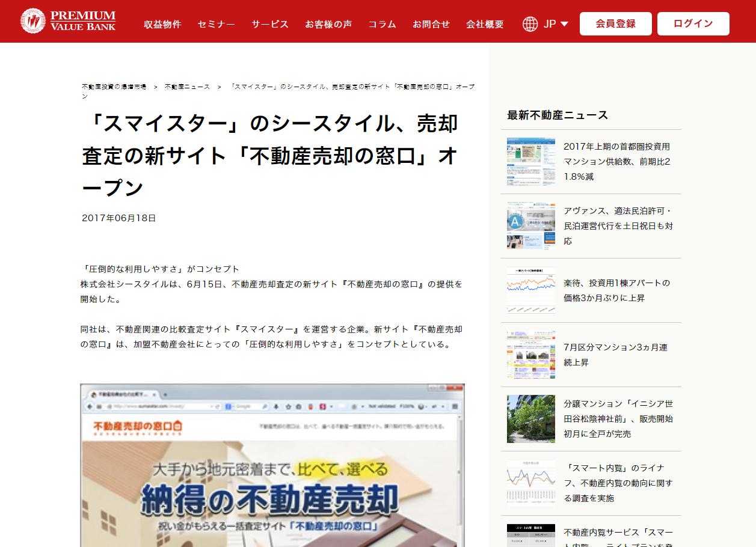Click the 会員登録 button
The height and width of the screenshot is (547, 756).
(x=616, y=23)
